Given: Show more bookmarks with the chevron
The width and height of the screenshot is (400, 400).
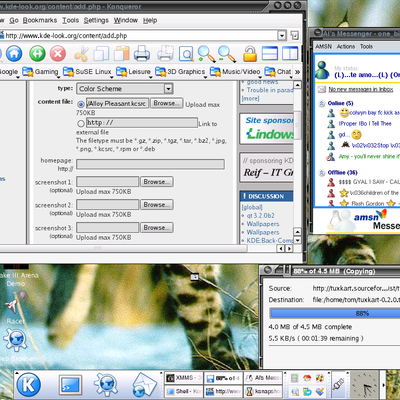Looking at the screenshot, I should tap(297, 72).
